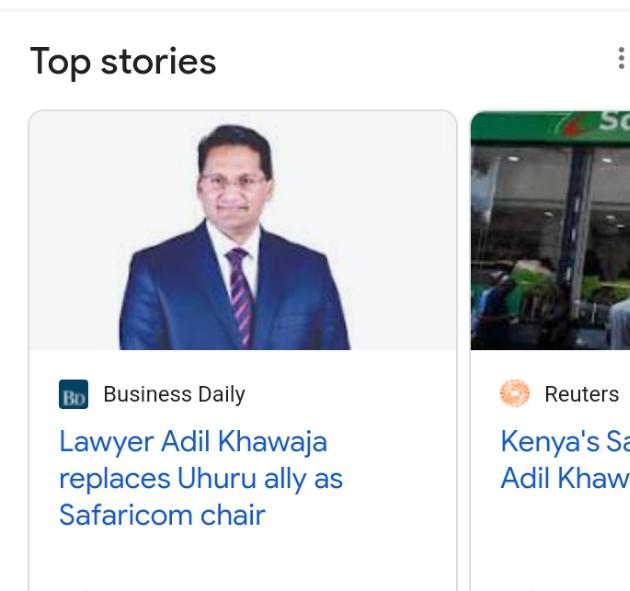Open the three-dot menu beside Top stories

(621, 60)
